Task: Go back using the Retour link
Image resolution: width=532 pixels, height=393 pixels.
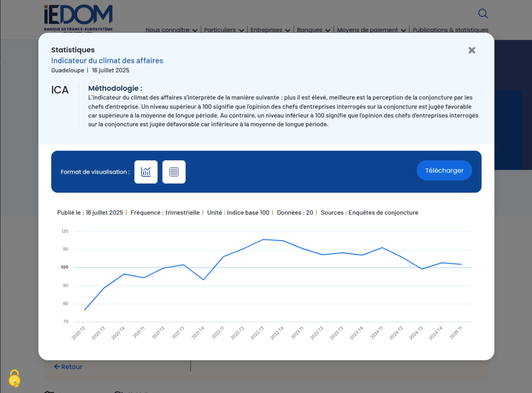Action: click(68, 367)
